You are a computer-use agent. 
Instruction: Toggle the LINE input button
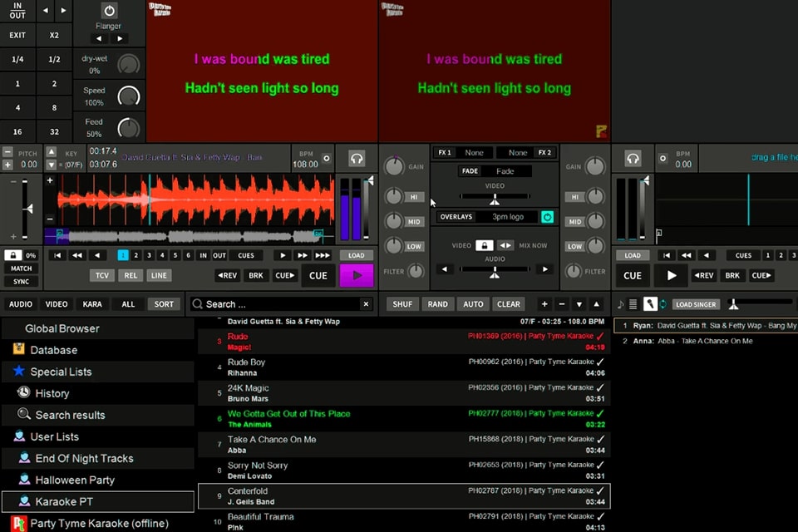coord(159,275)
